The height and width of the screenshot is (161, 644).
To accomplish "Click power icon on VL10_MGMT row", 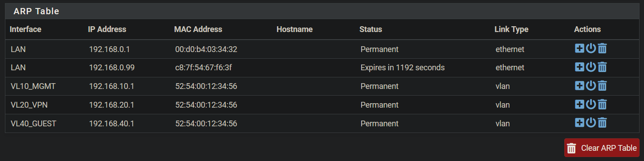I will pos(591,86).
